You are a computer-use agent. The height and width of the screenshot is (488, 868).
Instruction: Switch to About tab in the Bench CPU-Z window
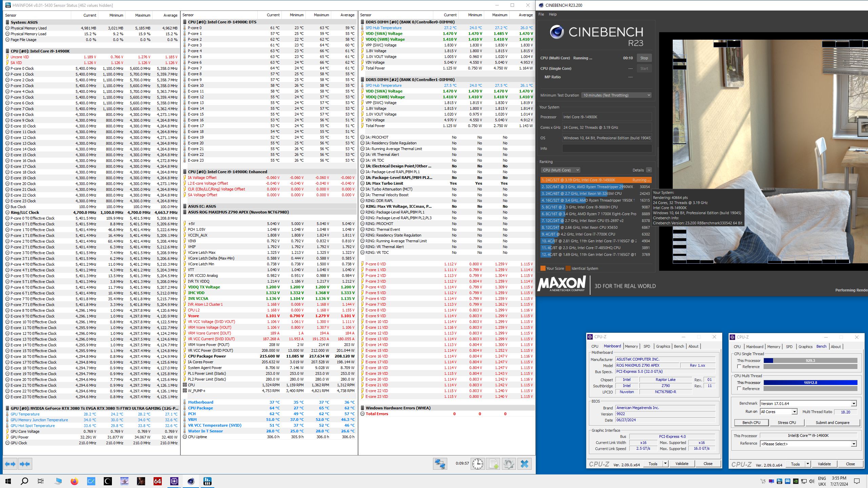point(836,347)
